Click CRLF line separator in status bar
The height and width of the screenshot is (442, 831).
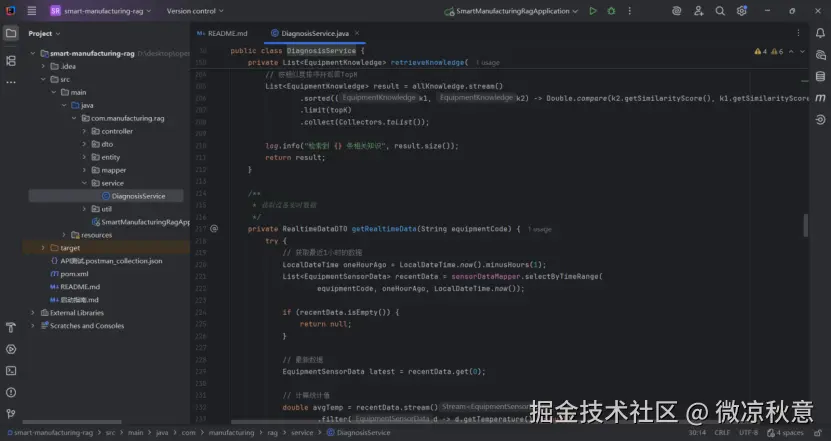pos(722,433)
